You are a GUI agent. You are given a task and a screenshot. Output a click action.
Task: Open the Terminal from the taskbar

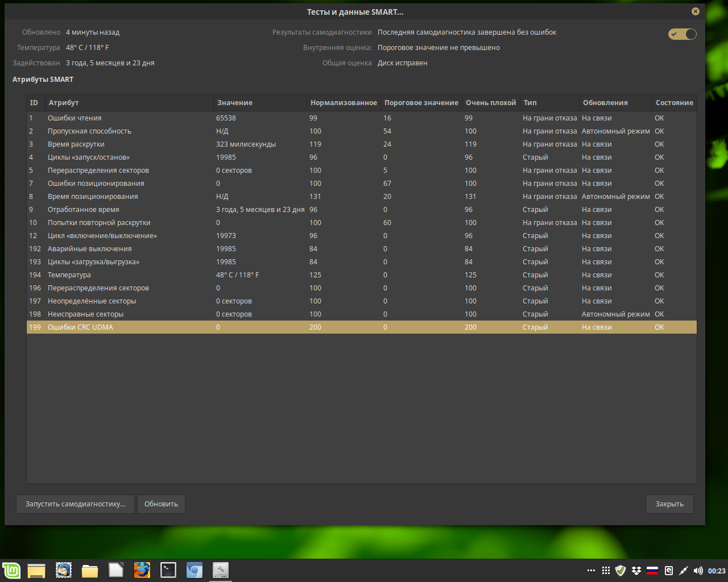point(168,570)
